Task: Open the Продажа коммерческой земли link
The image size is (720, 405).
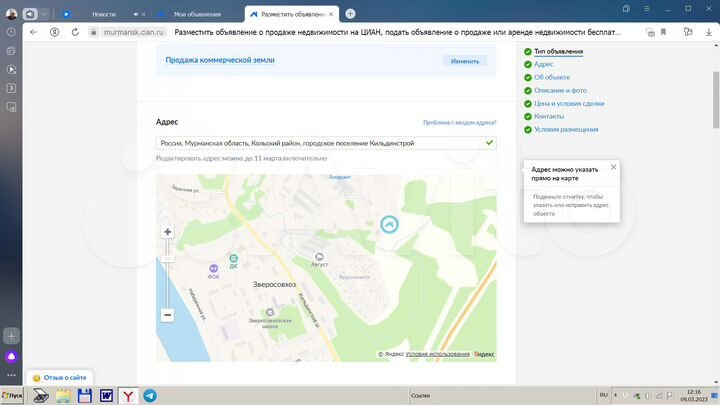Action: (x=220, y=60)
